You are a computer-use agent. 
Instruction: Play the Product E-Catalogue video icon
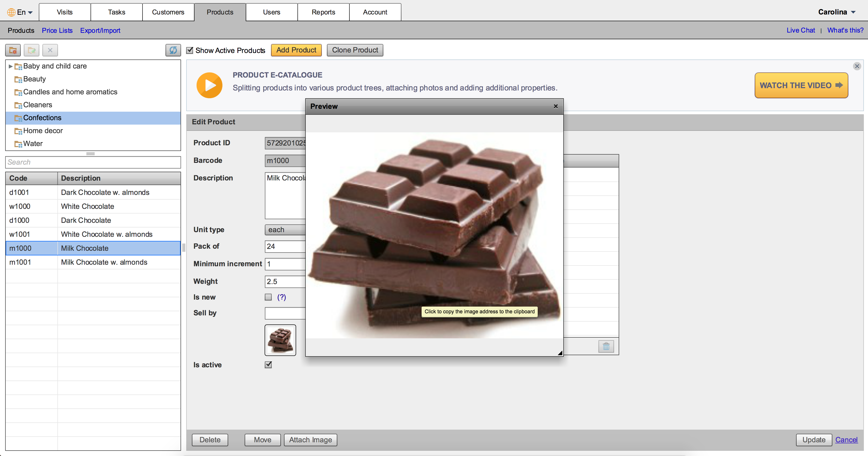(209, 85)
